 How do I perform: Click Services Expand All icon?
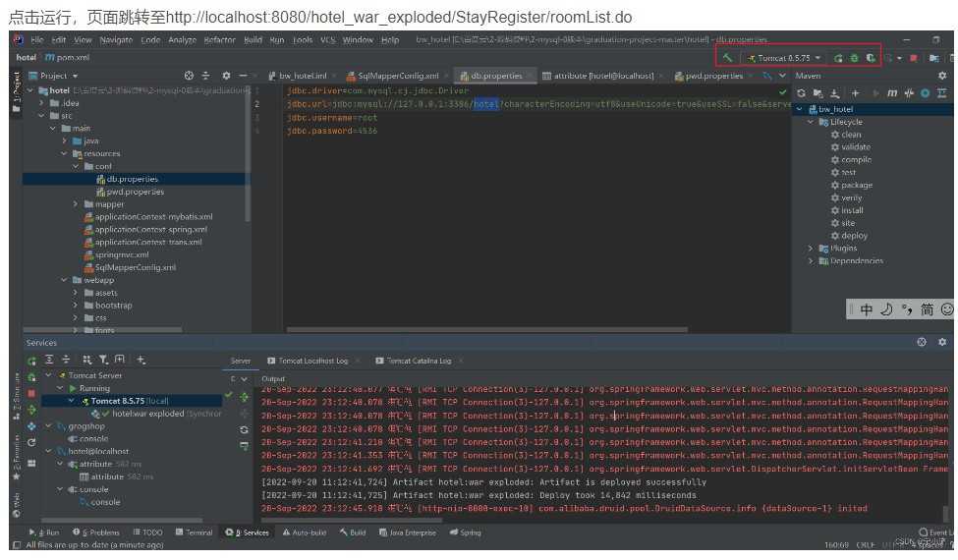[49, 360]
